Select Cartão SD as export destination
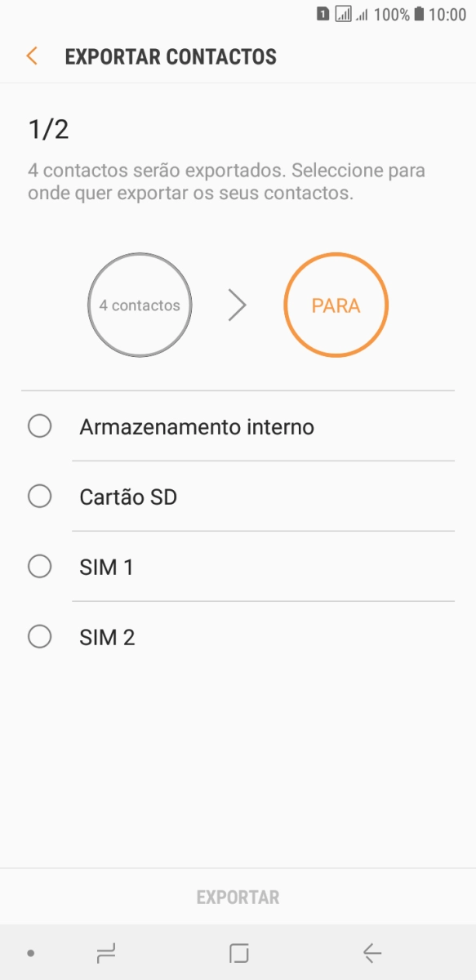476x980 pixels. tap(38, 496)
